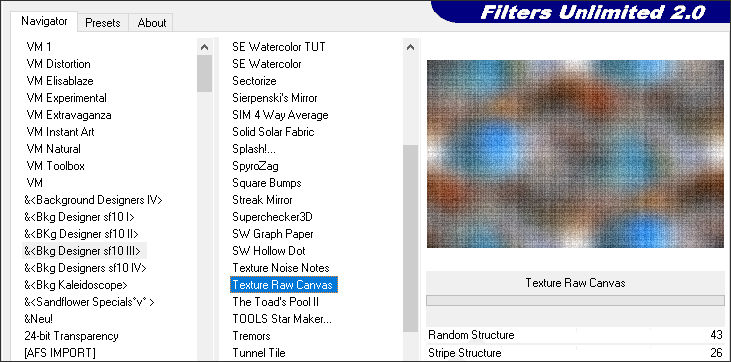Screen dimensions: 731x362
Task: Open the About tab
Action: [x=152, y=23]
